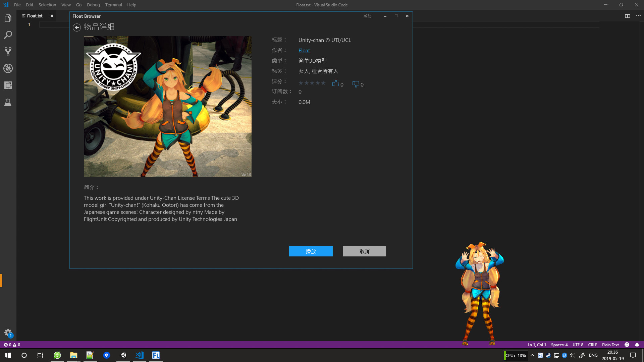644x362 pixels.
Task: Open the Explorer view in the activity bar
Action: (8, 18)
